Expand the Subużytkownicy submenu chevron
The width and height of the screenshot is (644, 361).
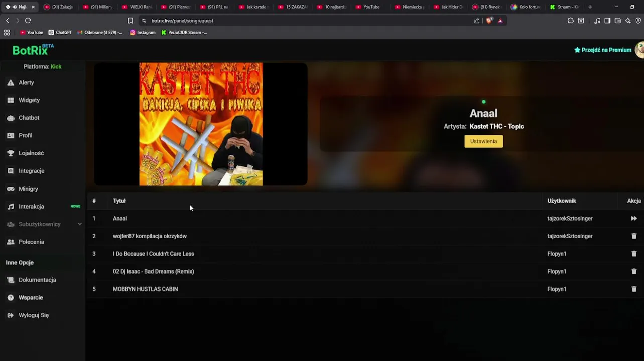(80, 224)
